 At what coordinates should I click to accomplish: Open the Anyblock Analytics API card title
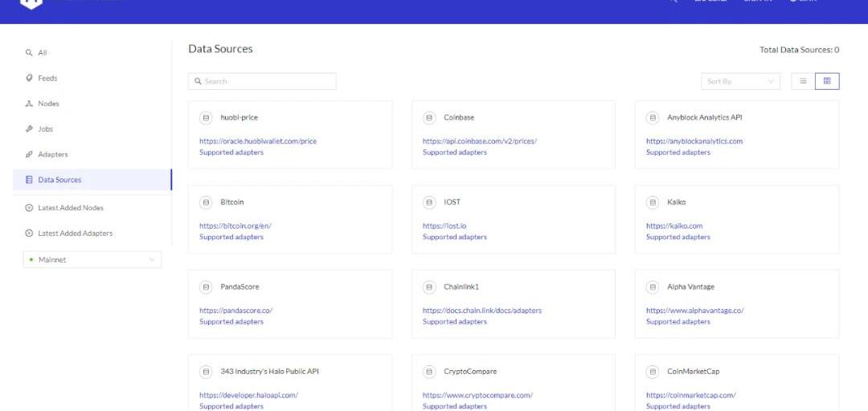pos(704,117)
